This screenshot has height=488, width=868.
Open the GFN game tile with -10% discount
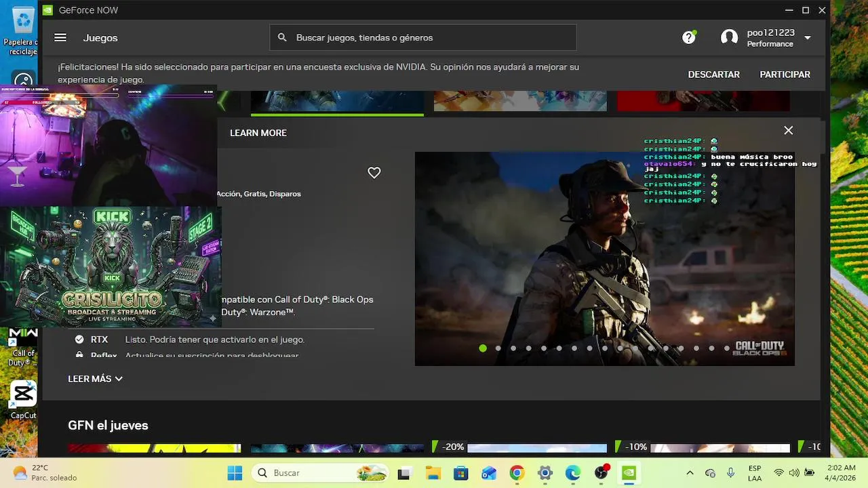(x=703, y=447)
